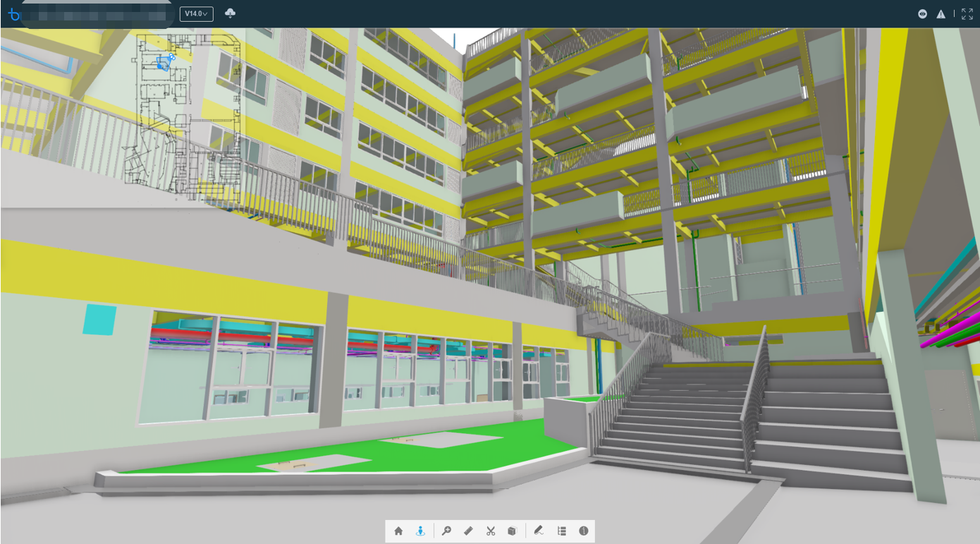
Task: Click the cloud download icon
Action: (x=230, y=13)
